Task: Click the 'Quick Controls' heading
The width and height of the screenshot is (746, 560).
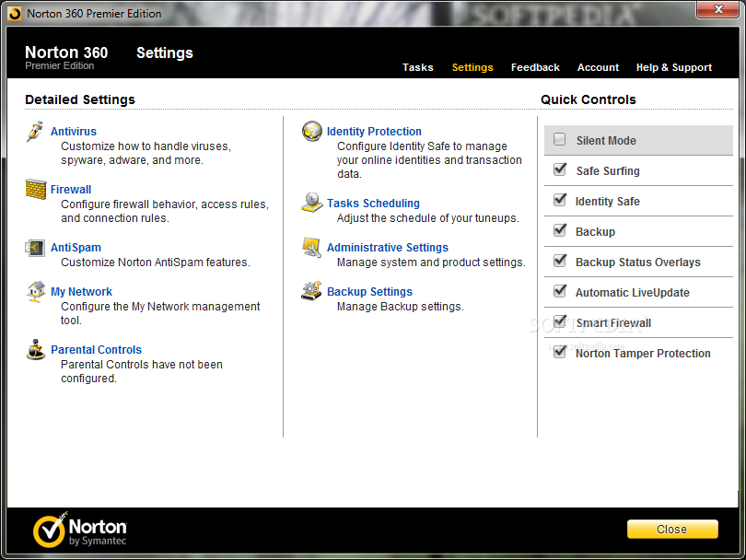Action: click(x=588, y=99)
